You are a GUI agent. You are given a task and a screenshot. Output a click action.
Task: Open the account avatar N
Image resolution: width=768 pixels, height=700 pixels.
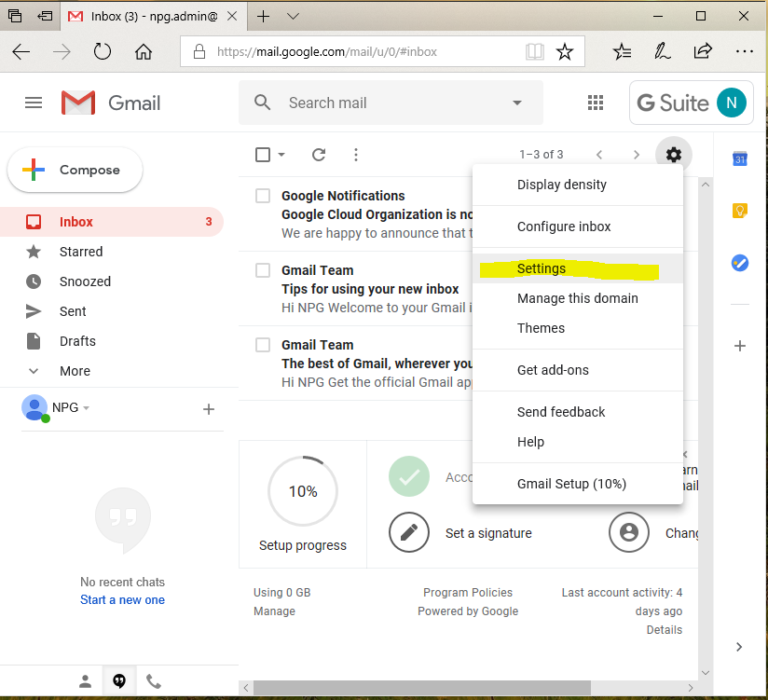click(732, 103)
